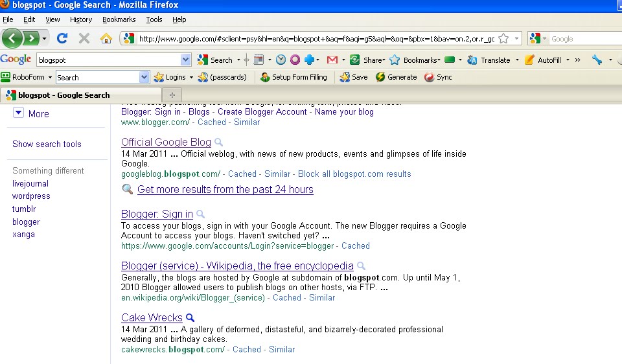
Task: Click the green rectangle icon in Google toolbar
Action: pyautogui.click(x=450, y=60)
